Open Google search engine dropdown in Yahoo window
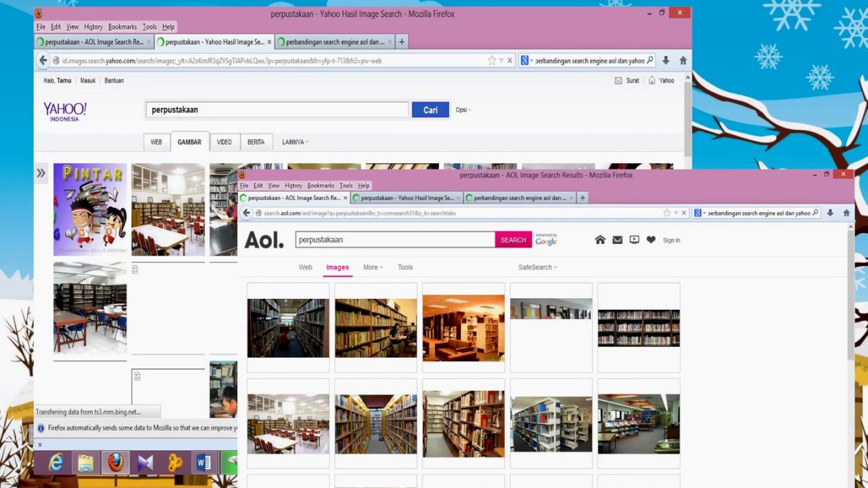 pyautogui.click(x=527, y=60)
